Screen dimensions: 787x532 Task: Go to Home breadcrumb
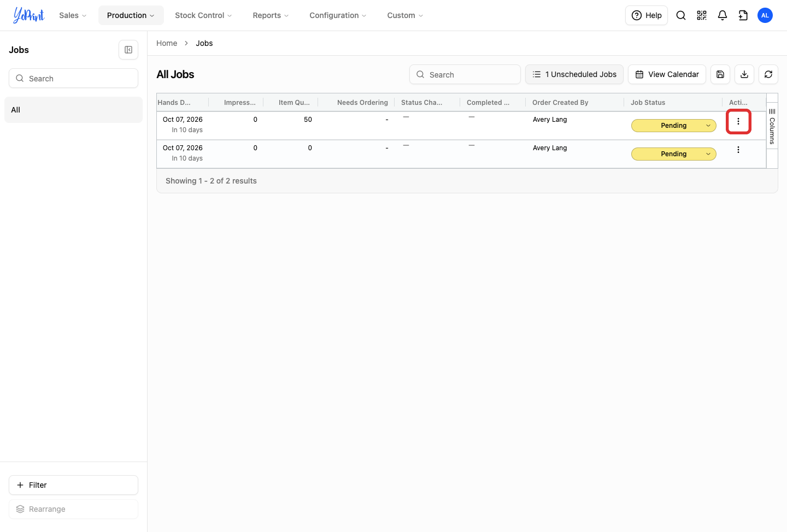tap(167, 43)
